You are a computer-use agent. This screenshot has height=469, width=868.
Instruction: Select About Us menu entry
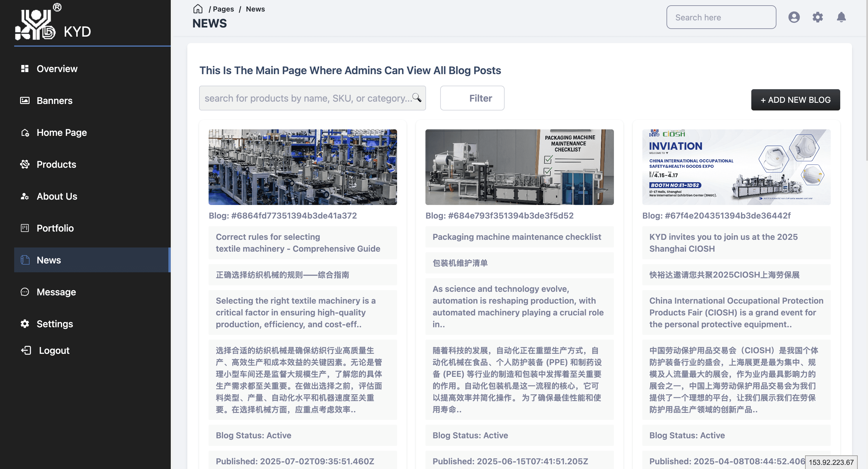pyautogui.click(x=57, y=196)
